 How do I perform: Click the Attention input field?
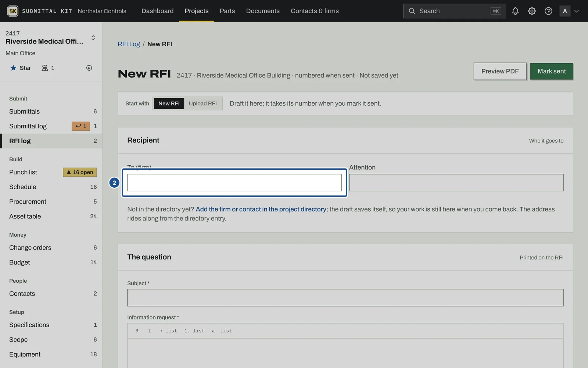(x=456, y=183)
